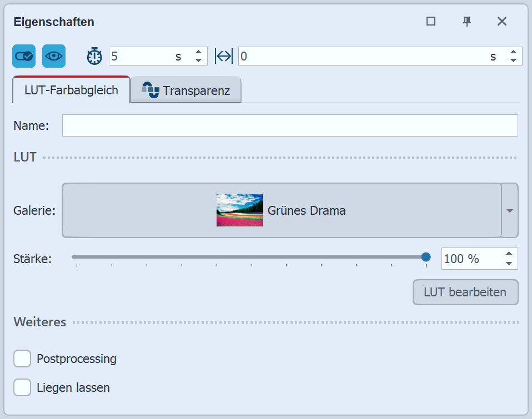532x419 pixels.
Task: Click the LUT bearbeiten button
Action: [x=465, y=292]
